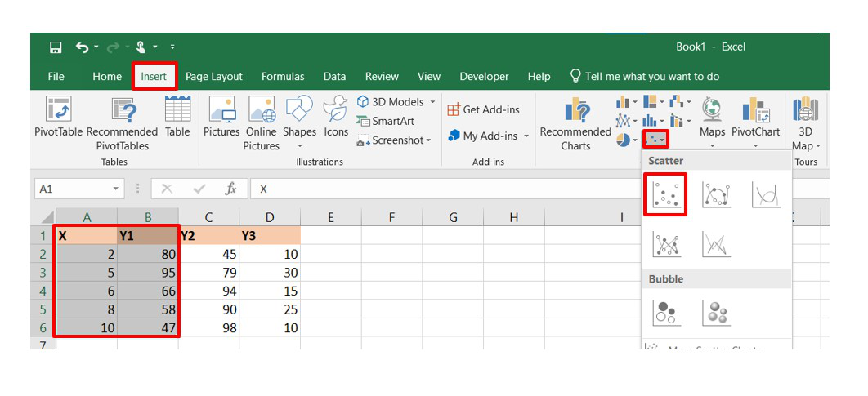Click the SmartArt button
This screenshot has height=396, width=868.
(x=386, y=121)
